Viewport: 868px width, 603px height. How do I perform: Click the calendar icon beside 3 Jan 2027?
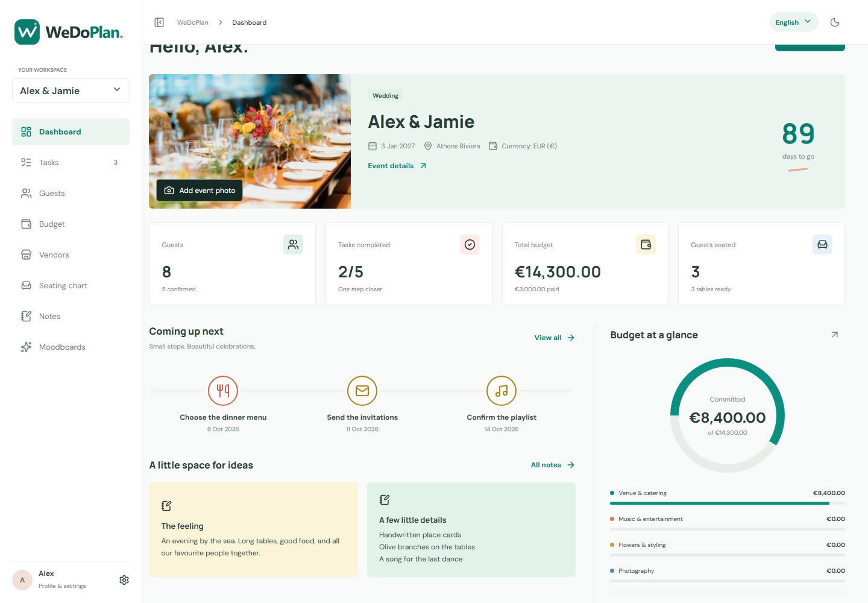pyautogui.click(x=373, y=146)
